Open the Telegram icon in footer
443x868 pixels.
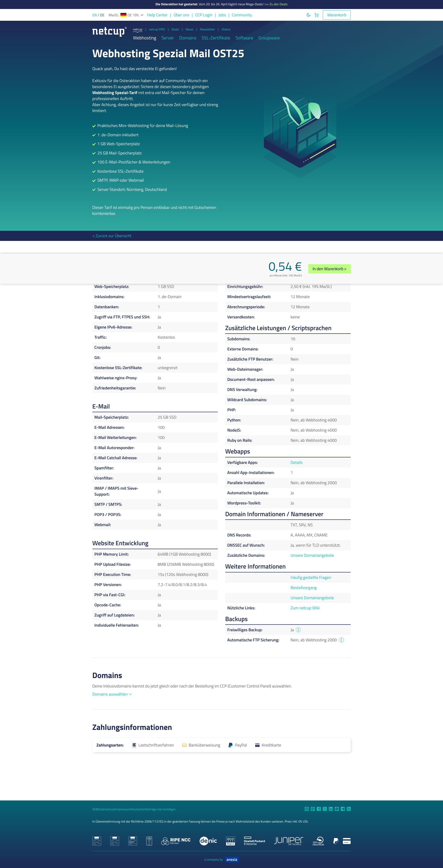point(343,809)
